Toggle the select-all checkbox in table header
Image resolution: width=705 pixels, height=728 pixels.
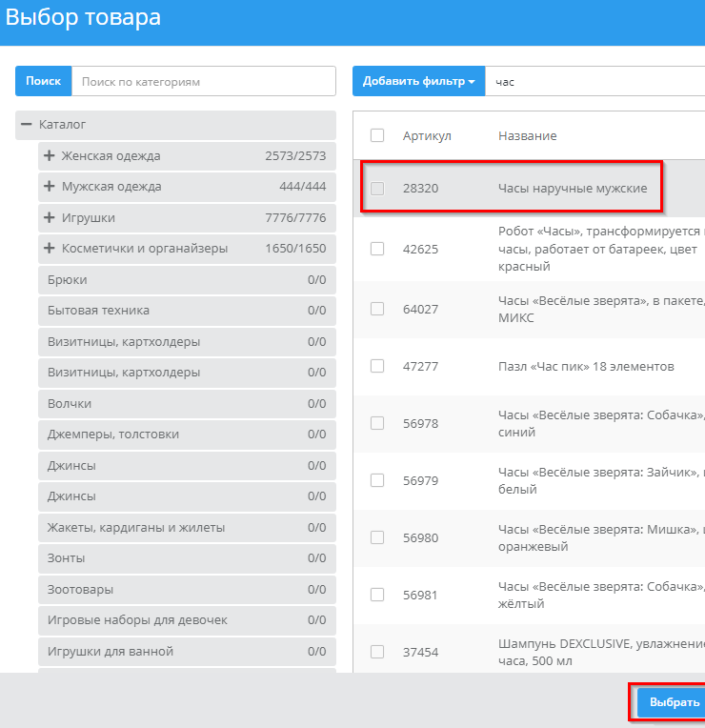pos(377,135)
